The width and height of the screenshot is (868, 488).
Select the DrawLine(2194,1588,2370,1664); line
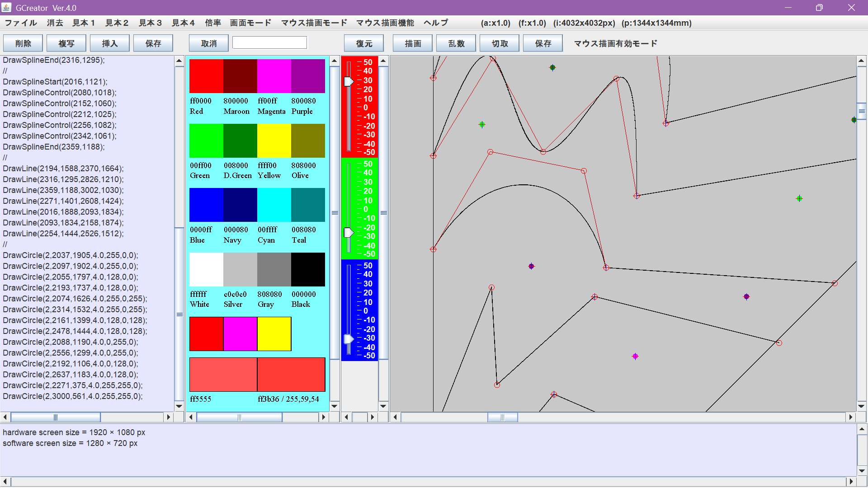point(63,169)
